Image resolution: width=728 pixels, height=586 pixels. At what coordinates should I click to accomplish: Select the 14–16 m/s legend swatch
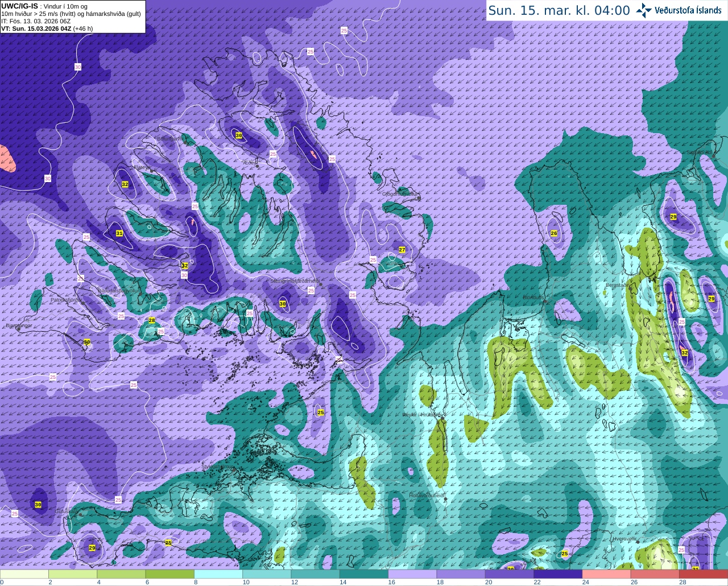pyautogui.click(x=364, y=573)
